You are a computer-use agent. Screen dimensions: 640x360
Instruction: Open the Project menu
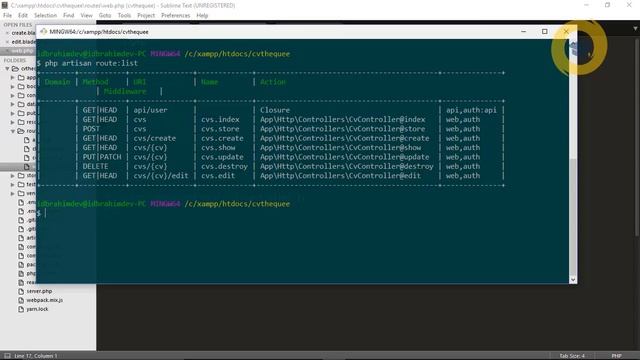click(146, 16)
